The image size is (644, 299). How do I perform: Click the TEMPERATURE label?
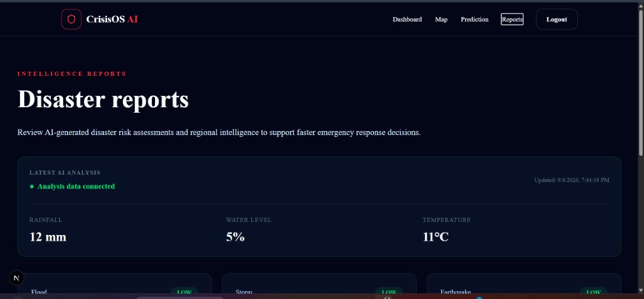pyautogui.click(x=447, y=220)
